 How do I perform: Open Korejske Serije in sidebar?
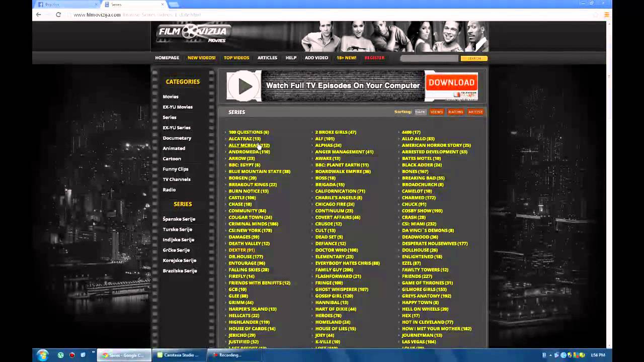pos(180,260)
